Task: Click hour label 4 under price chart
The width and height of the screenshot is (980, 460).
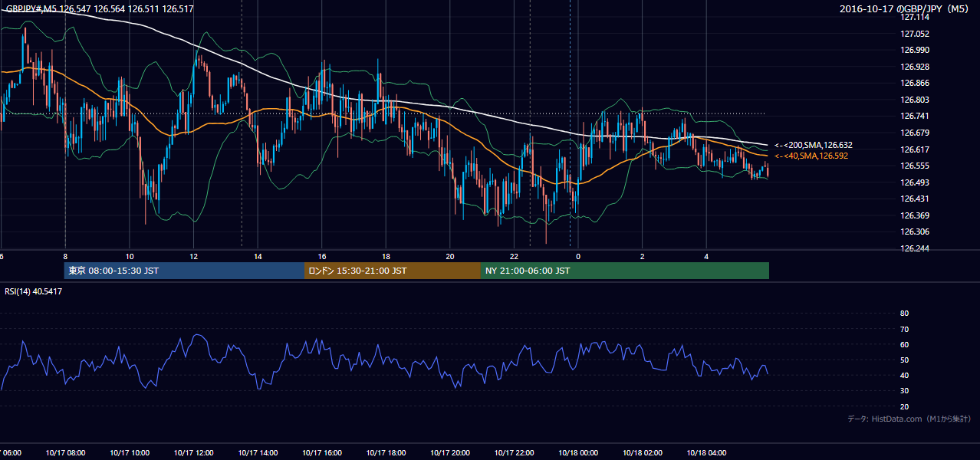Action: [706, 256]
